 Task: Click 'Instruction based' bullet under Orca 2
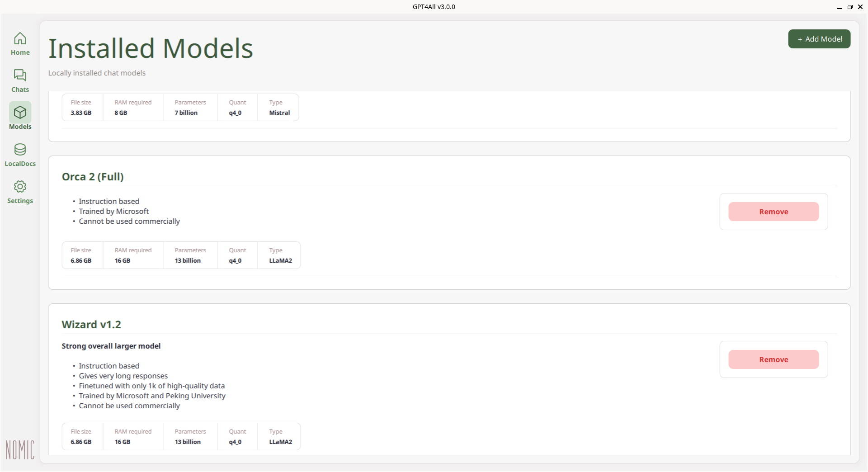click(109, 201)
